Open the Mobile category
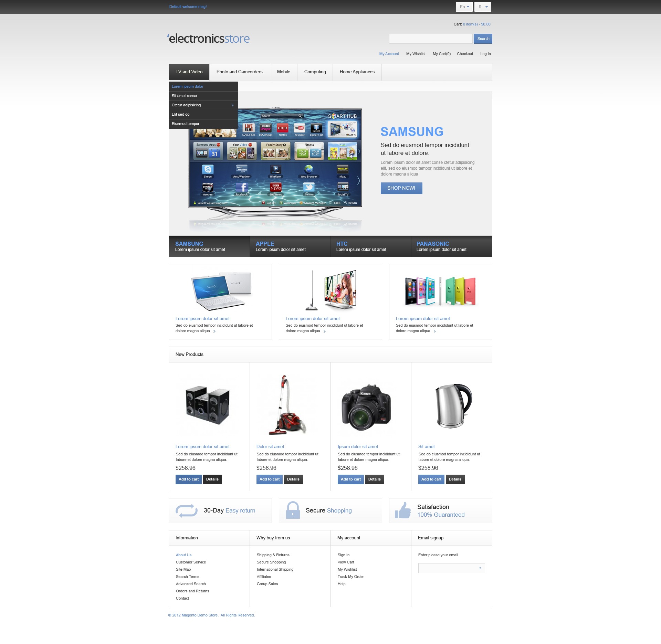Viewport: 661px width, 644px height. [x=284, y=72]
